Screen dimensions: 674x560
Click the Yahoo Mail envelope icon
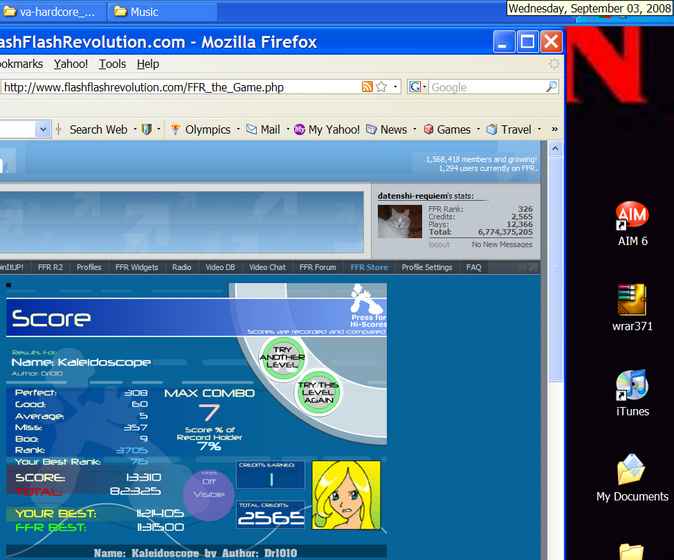(x=251, y=129)
